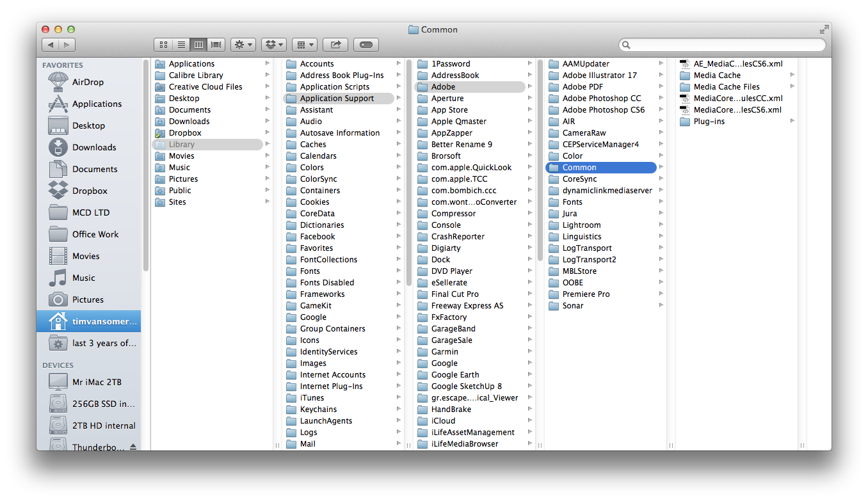Expand the Lightroom folder arrow
This screenshot has width=868, height=501.
tap(661, 225)
